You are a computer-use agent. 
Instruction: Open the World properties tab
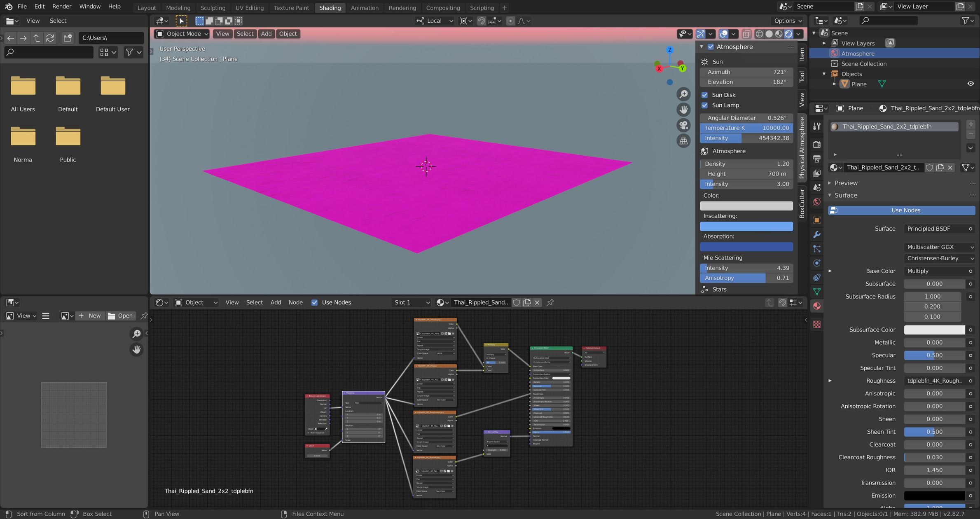817,202
